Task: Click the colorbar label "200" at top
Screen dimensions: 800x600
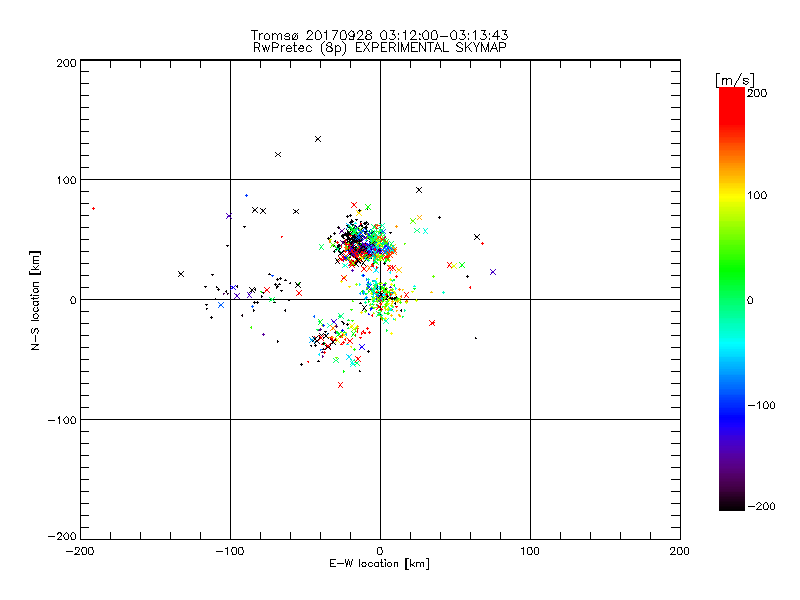Action: tap(757, 93)
